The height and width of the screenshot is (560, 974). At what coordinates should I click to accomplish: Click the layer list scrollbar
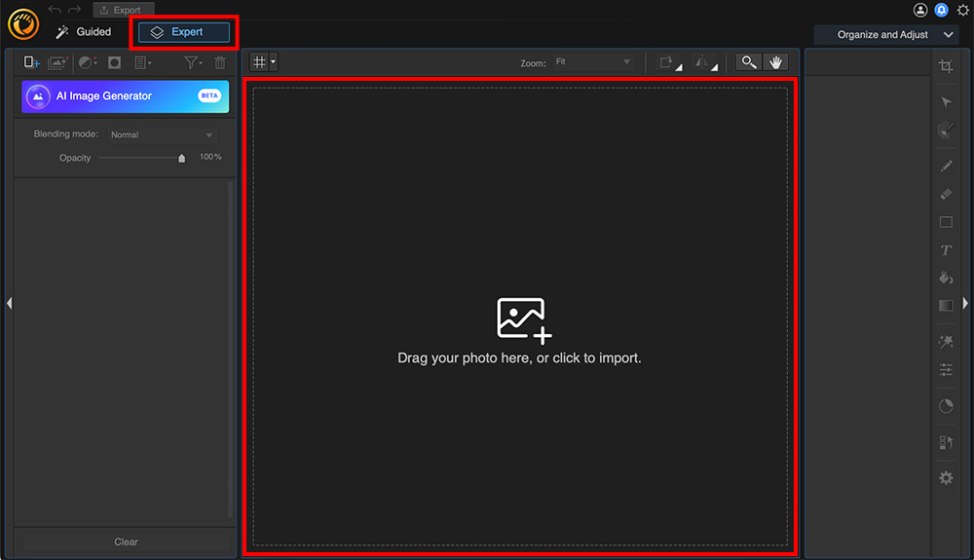231,350
